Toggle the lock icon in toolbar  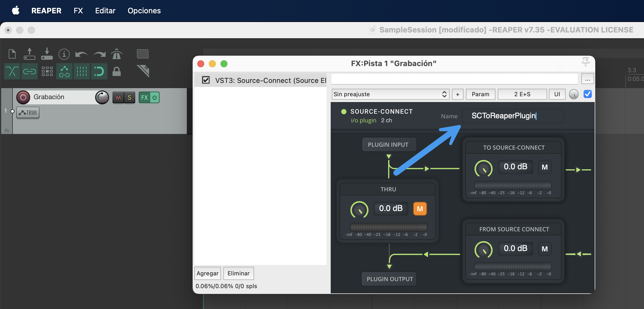click(117, 71)
